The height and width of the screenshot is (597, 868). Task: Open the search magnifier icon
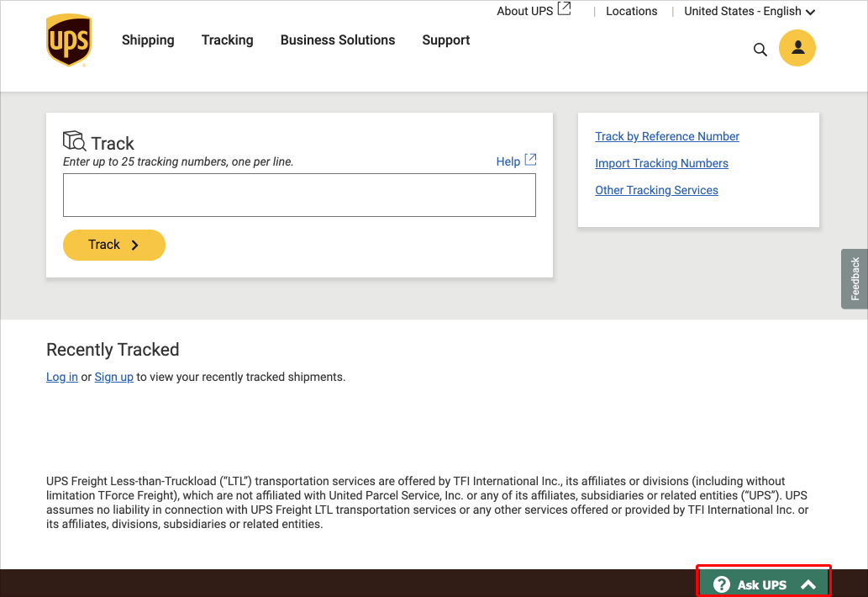pyautogui.click(x=760, y=50)
